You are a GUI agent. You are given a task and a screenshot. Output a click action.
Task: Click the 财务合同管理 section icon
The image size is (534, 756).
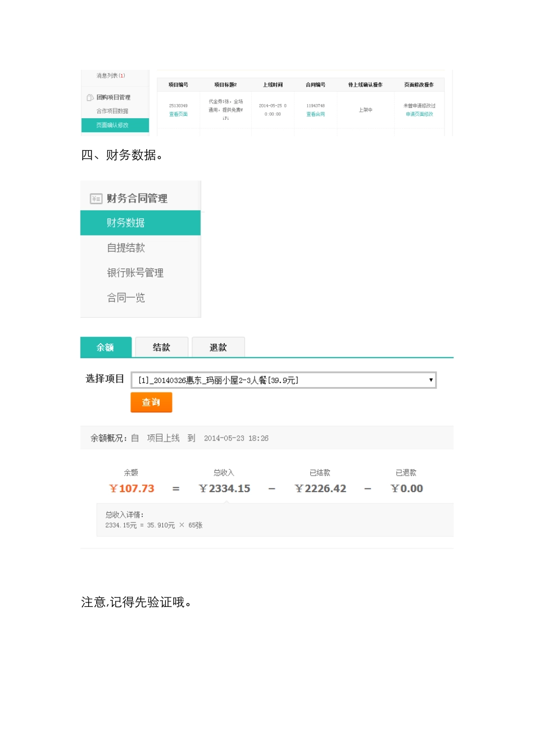(96, 199)
